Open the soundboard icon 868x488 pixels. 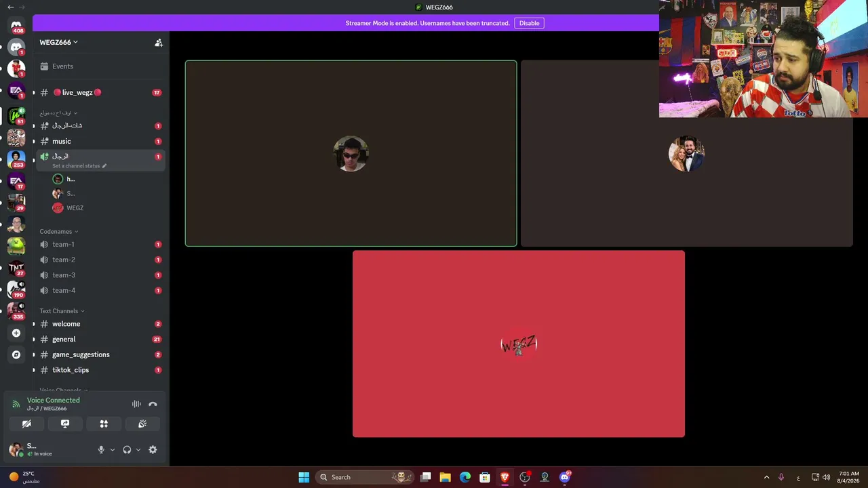coord(142,424)
